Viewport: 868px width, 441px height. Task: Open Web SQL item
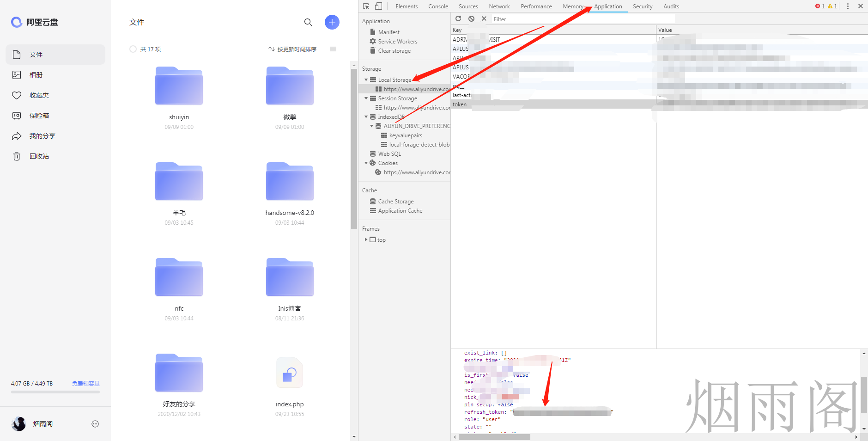[389, 154]
